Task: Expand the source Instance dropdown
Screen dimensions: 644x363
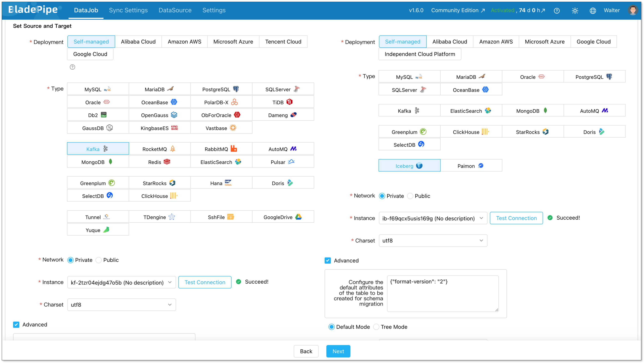Action: 121,282
